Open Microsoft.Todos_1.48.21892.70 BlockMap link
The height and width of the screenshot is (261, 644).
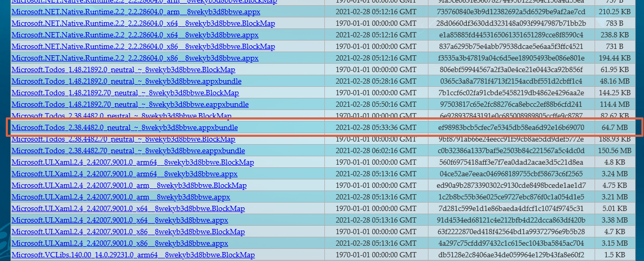(x=125, y=93)
